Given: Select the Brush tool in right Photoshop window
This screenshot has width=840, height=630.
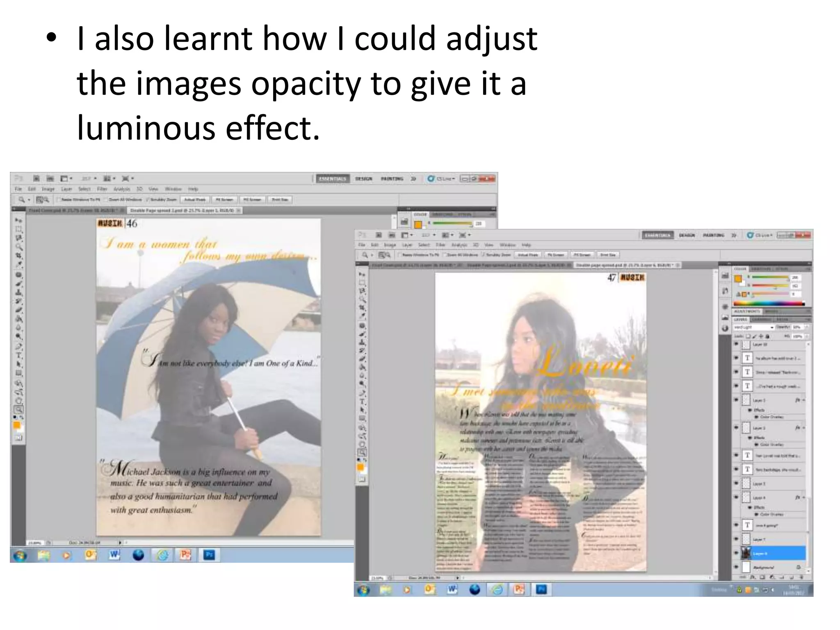Looking at the screenshot, I should pos(362,334).
